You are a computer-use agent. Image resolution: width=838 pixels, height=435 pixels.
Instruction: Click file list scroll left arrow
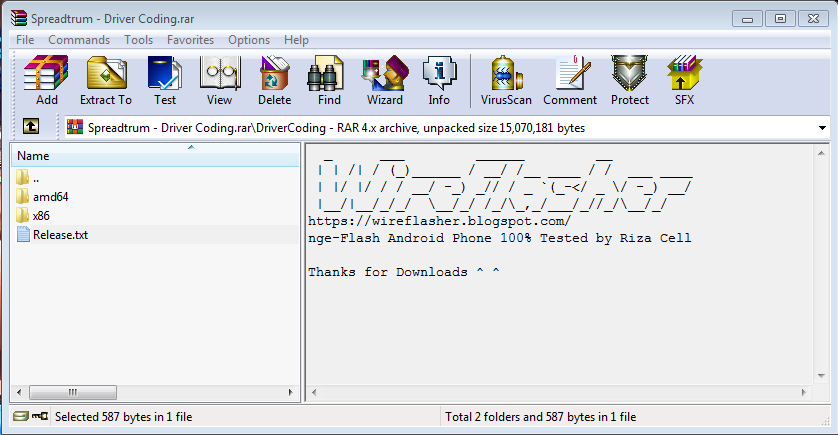coord(19,392)
